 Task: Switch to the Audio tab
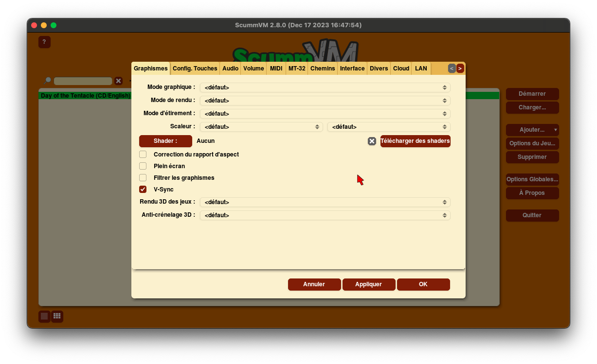pos(231,69)
